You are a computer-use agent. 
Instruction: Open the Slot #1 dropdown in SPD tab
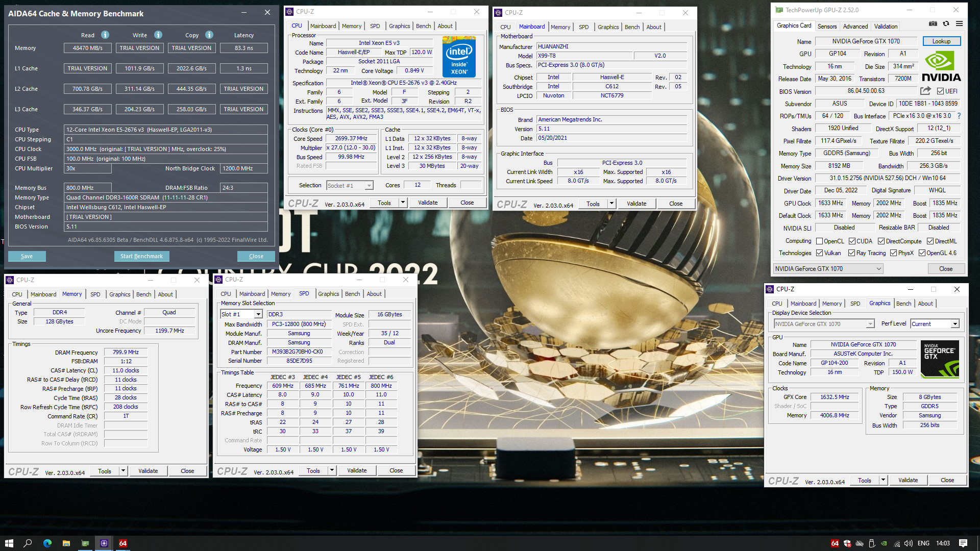coord(241,314)
